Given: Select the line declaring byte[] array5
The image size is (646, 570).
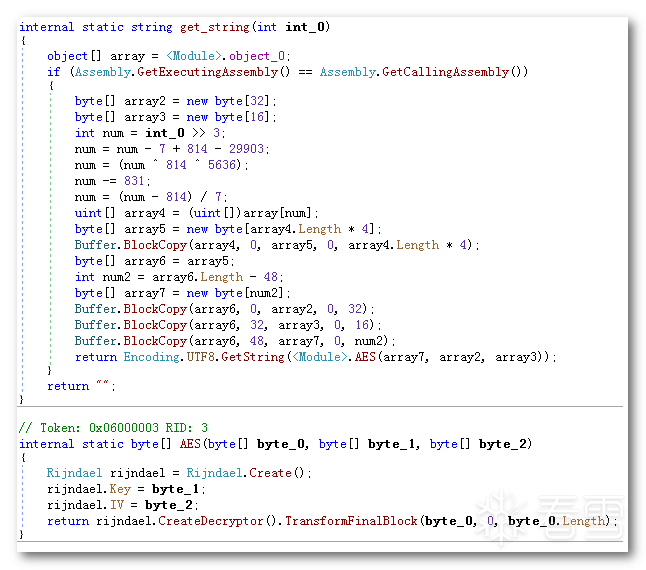Looking at the screenshot, I should [x=228, y=229].
